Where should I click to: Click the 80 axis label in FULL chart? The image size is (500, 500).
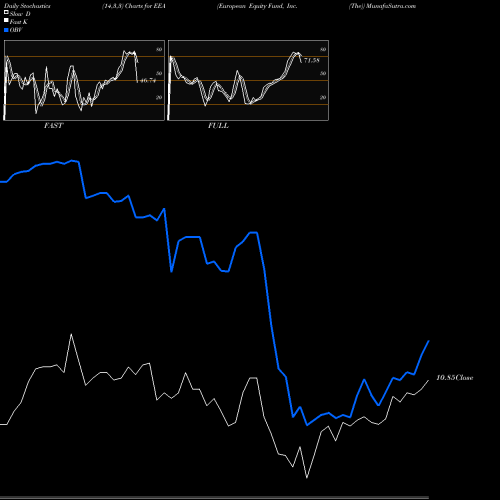coord(323,49)
